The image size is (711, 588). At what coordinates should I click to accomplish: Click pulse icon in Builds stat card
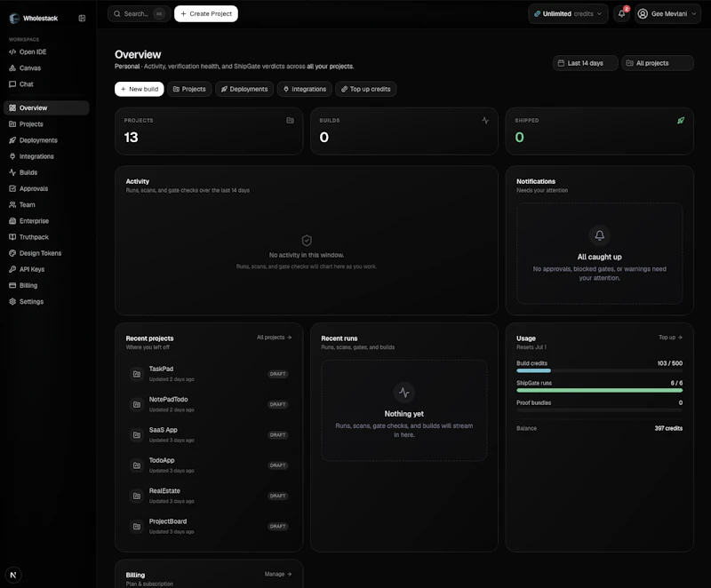[485, 120]
